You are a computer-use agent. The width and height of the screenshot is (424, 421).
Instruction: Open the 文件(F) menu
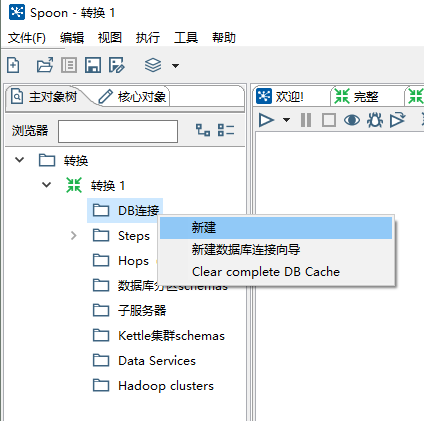27,38
